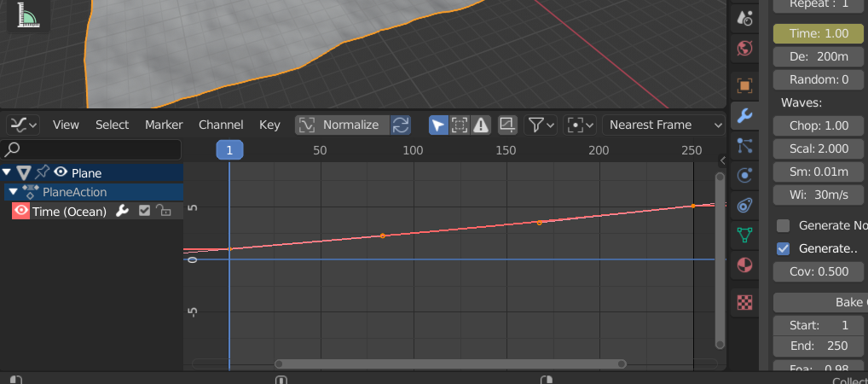Open the Channel menu
868x384 pixels.
(x=221, y=125)
